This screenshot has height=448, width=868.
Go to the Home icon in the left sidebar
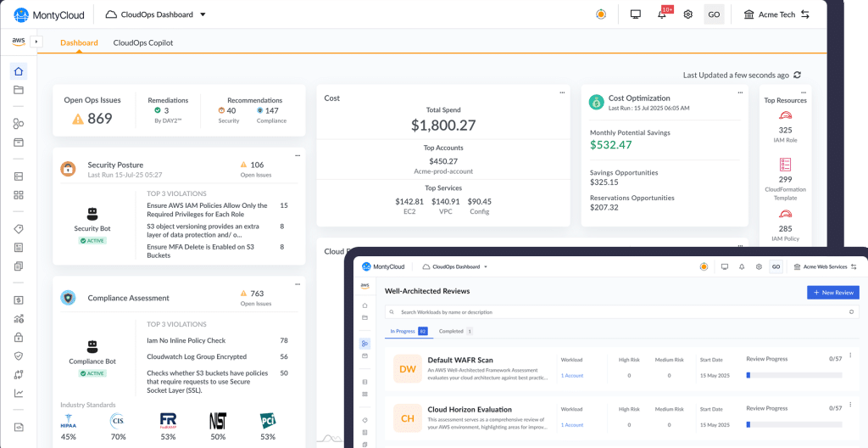click(x=19, y=70)
